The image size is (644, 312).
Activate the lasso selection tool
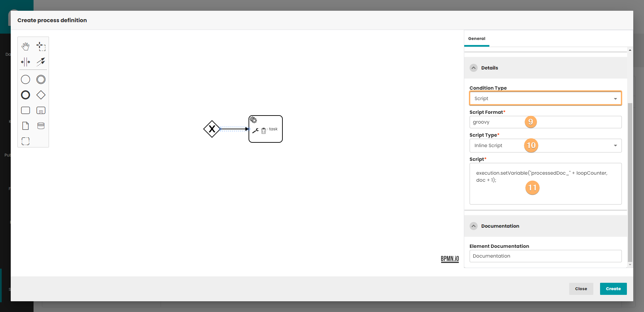pyautogui.click(x=41, y=46)
